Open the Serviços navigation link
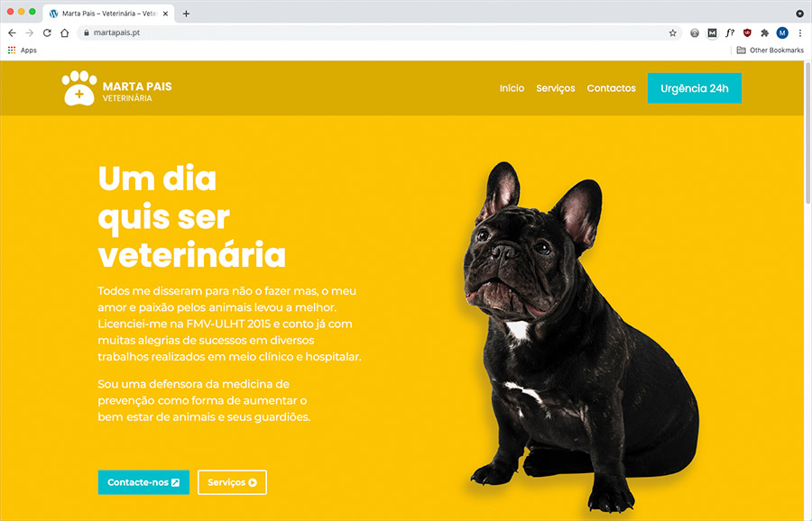 pyautogui.click(x=556, y=88)
